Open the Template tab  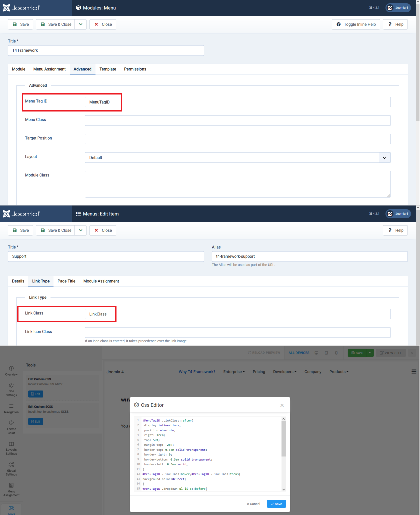(108, 69)
